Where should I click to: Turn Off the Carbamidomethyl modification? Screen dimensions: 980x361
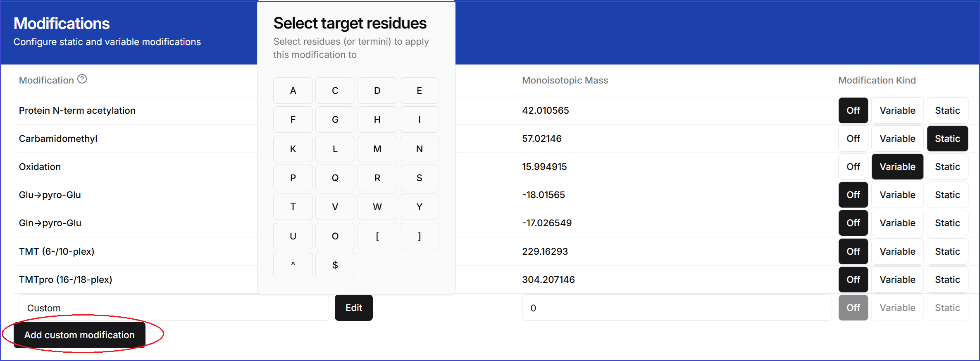coord(853,139)
